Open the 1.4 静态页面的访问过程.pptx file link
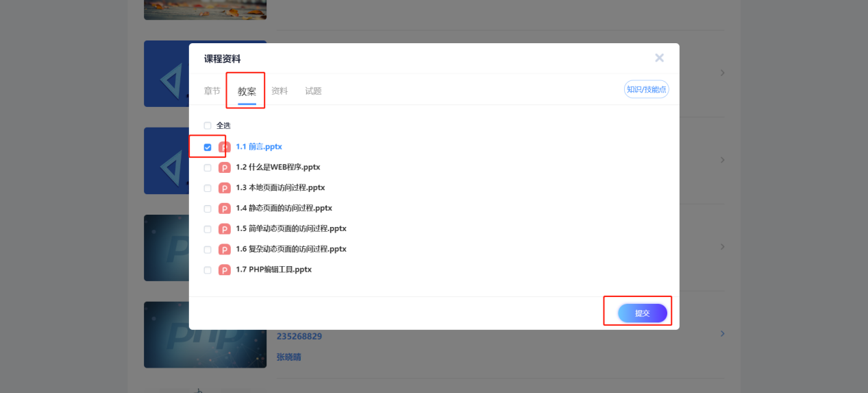 coord(284,208)
